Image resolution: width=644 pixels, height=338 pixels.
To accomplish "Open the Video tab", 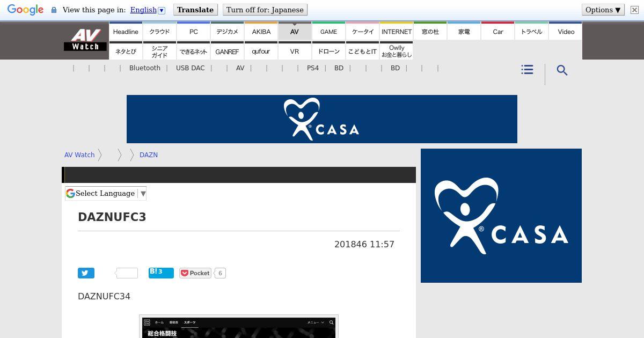I will tap(566, 31).
